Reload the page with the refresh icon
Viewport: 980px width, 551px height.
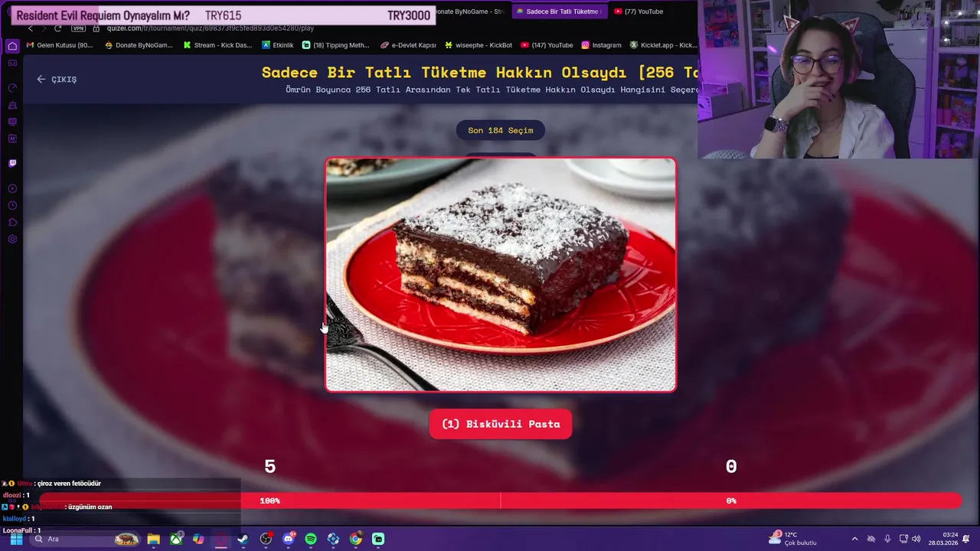click(x=57, y=28)
